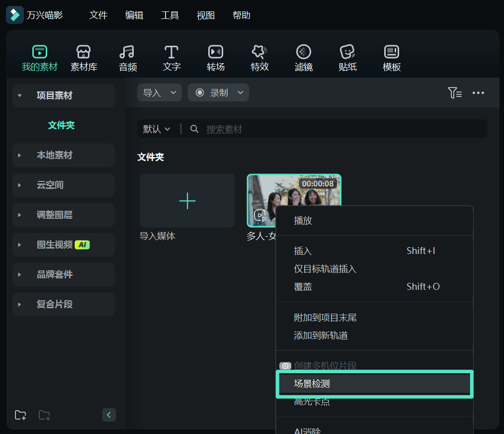Viewport: 504px width, 434px height.
Task: Open the 转场 (Transitions) panel
Action: (215, 57)
